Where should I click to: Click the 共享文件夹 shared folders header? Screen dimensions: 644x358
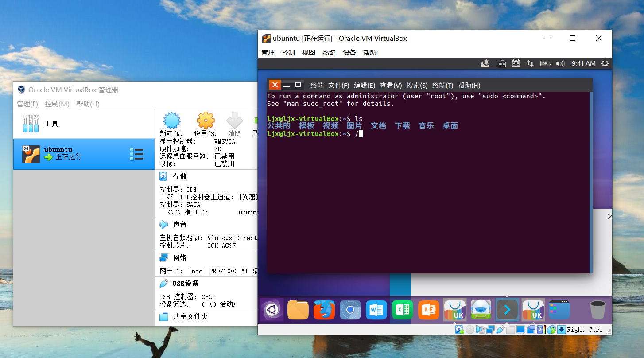pos(190,317)
